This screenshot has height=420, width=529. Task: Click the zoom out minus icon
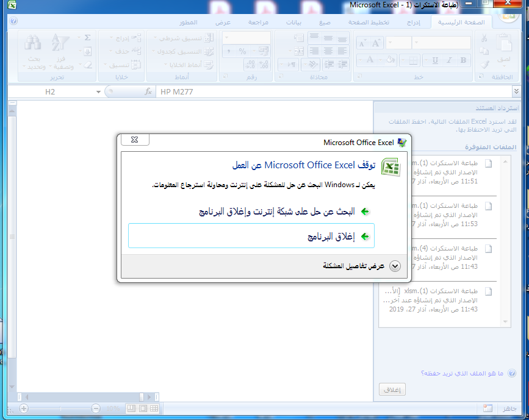click(96, 408)
